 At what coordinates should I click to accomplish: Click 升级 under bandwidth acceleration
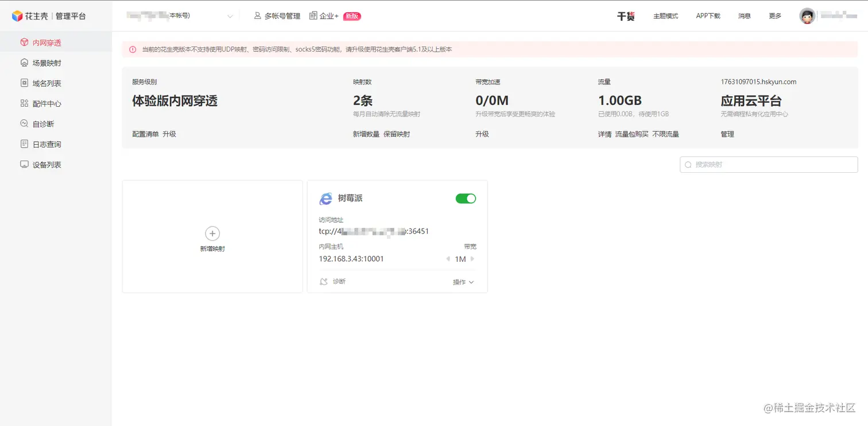(x=482, y=134)
